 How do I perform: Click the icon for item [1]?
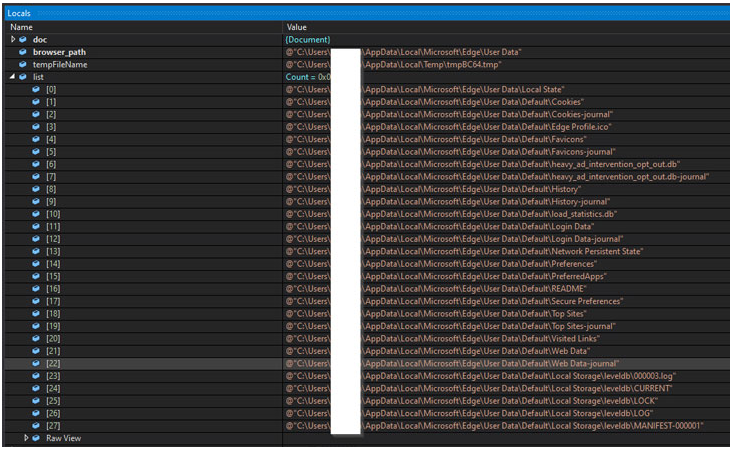(36, 102)
